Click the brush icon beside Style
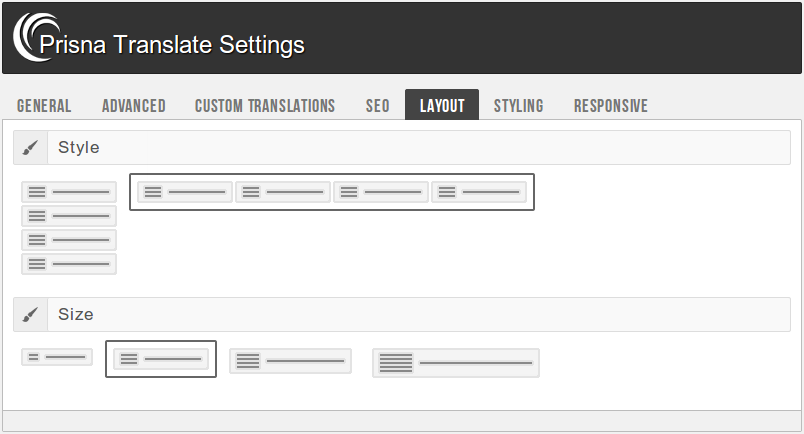804x434 pixels. click(x=30, y=148)
